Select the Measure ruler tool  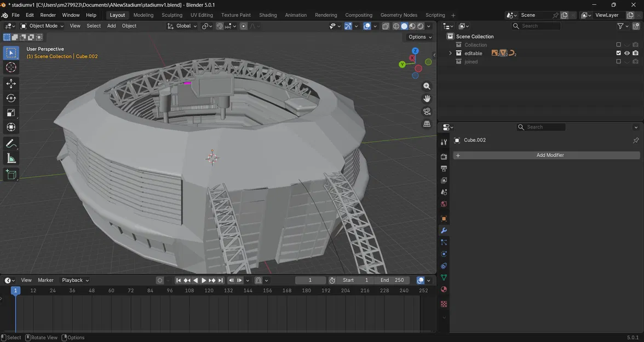pyautogui.click(x=11, y=159)
